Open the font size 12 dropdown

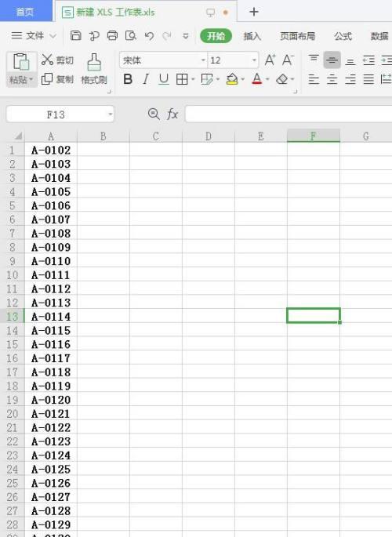(x=254, y=60)
